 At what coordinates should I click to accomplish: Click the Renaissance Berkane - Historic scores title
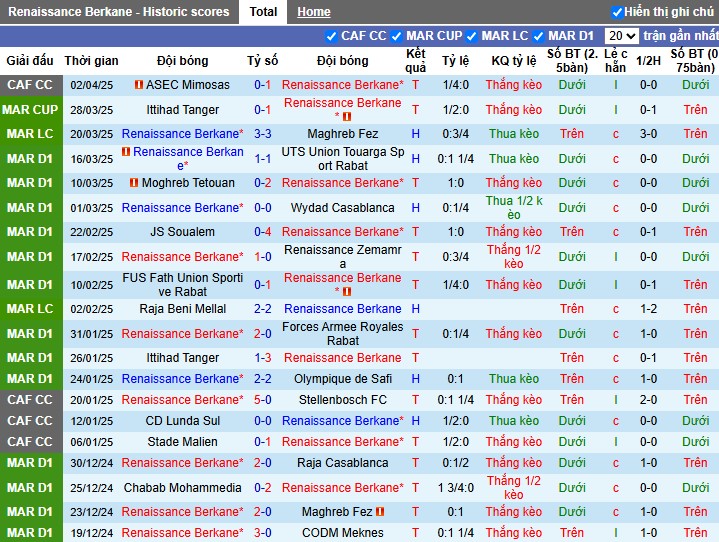pyautogui.click(x=119, y=11)
